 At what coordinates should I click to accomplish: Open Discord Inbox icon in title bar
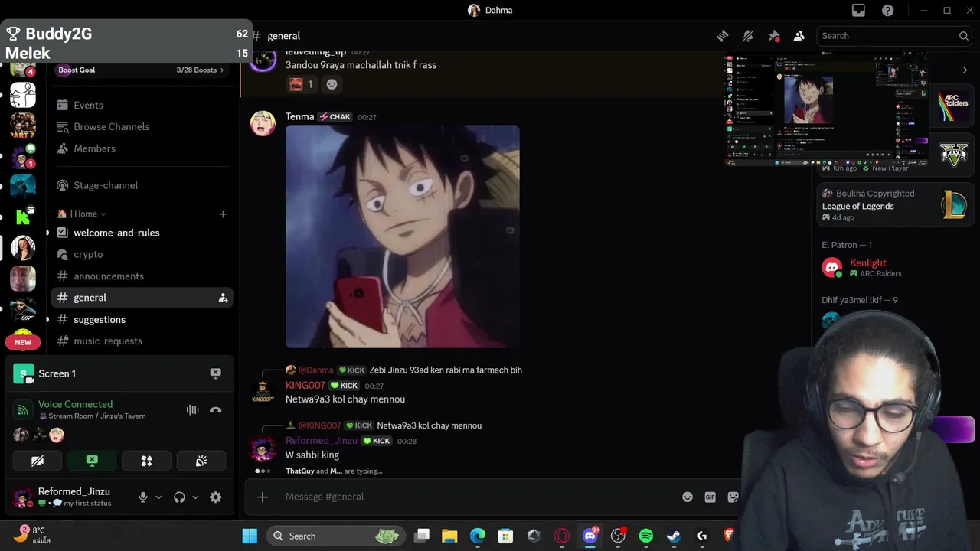[858, 10]
